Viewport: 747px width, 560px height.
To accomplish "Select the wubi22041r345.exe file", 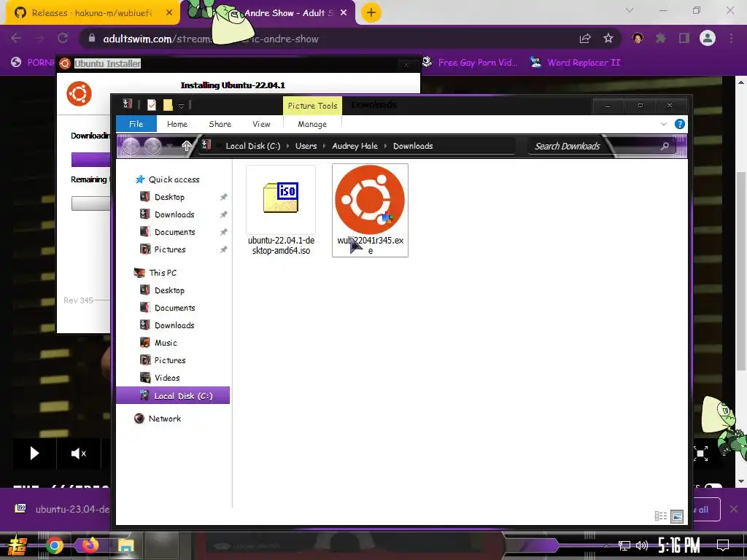I will tap(370, 211).
